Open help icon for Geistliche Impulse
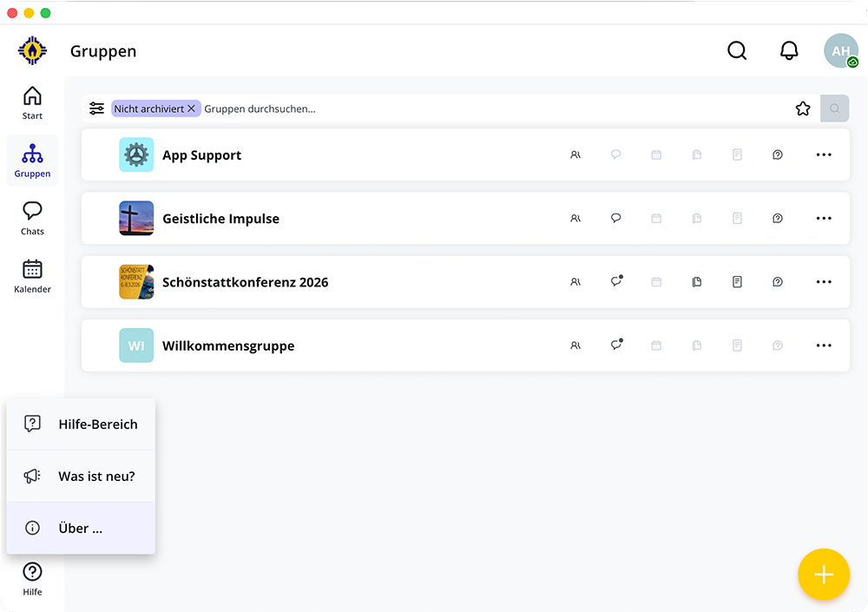This screenshot has width=868, height=612. point(778,219)
